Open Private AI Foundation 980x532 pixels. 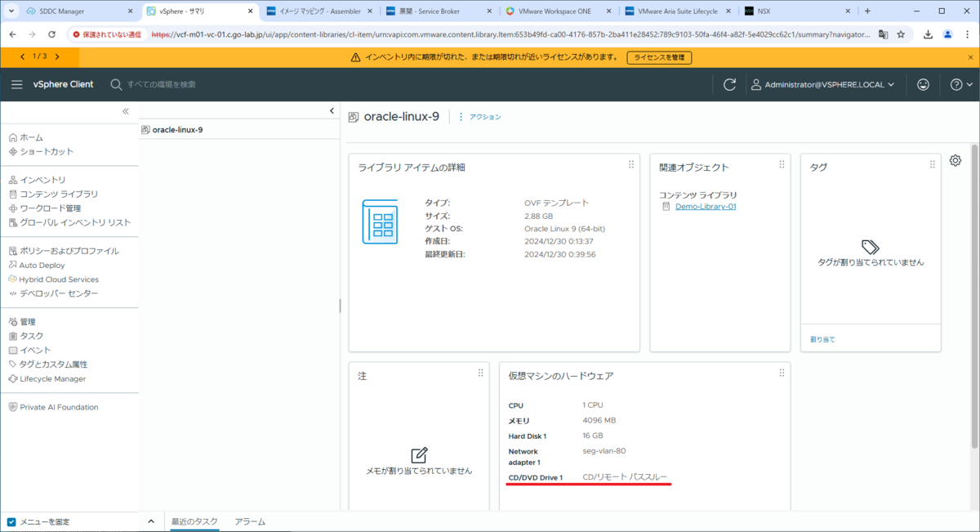53,407
